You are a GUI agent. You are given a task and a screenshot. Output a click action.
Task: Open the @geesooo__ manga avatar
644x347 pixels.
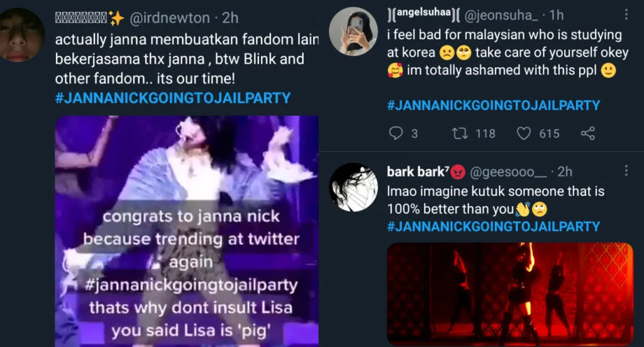pos(353,188)
